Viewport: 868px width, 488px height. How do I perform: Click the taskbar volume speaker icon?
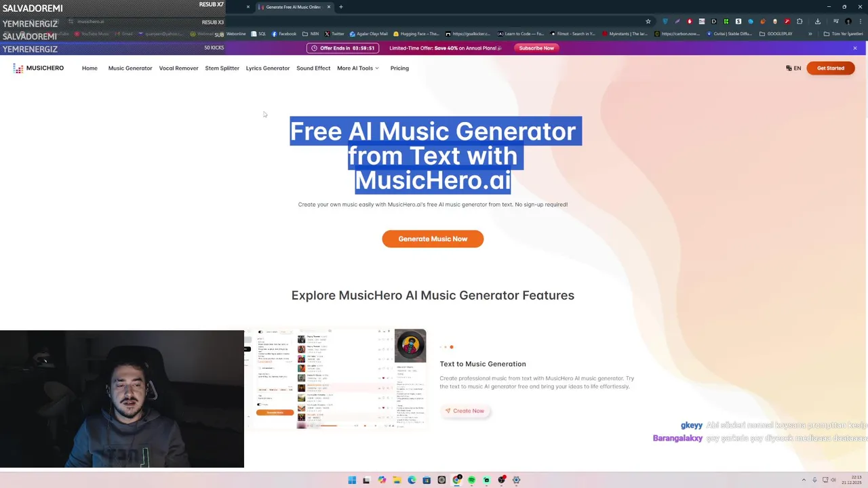click(833, 480)
